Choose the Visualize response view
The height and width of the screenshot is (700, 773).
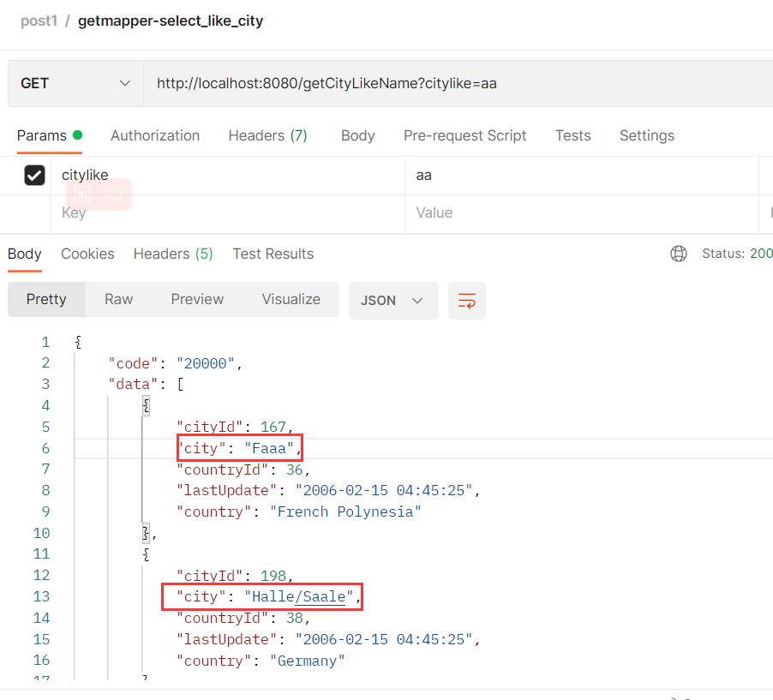[291, 299]
